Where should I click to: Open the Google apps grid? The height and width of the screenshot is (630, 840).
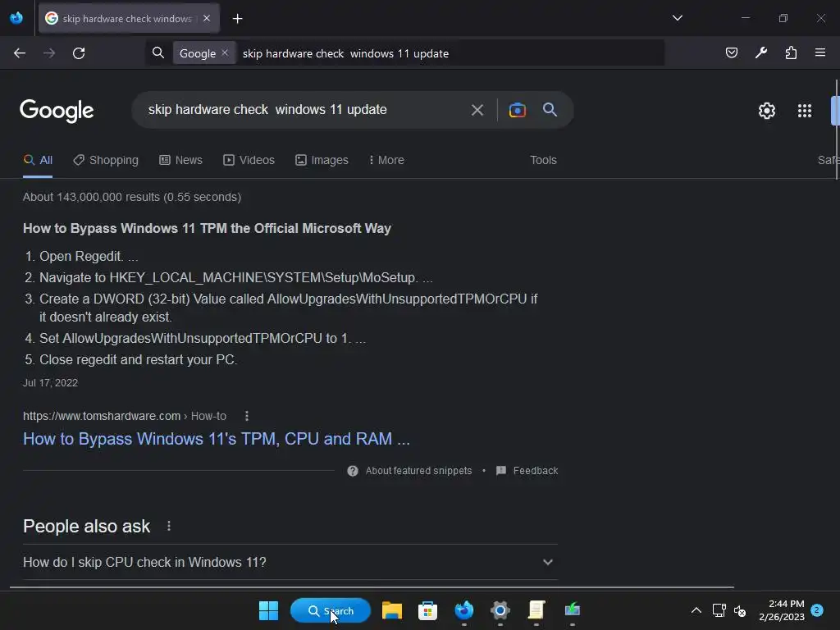[804, 111]
